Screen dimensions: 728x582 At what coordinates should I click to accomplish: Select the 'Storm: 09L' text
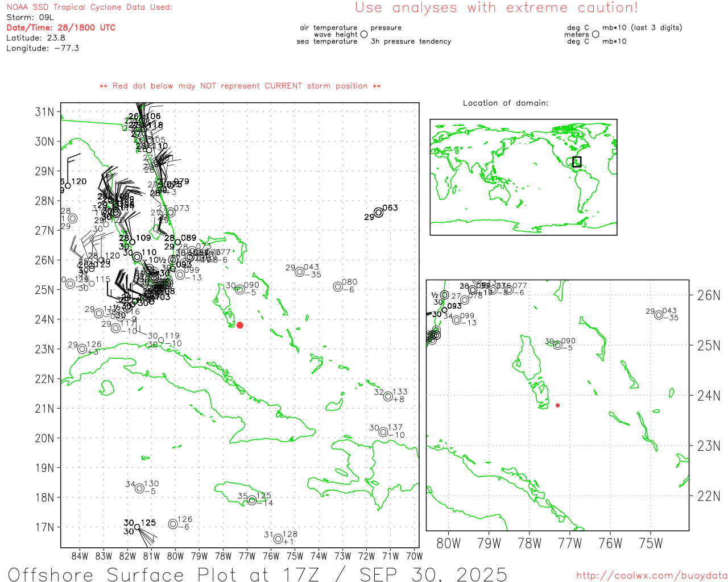tap(30, 18)
